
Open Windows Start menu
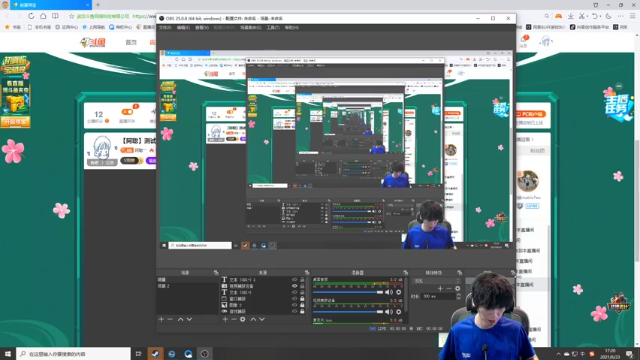point(8,354)
